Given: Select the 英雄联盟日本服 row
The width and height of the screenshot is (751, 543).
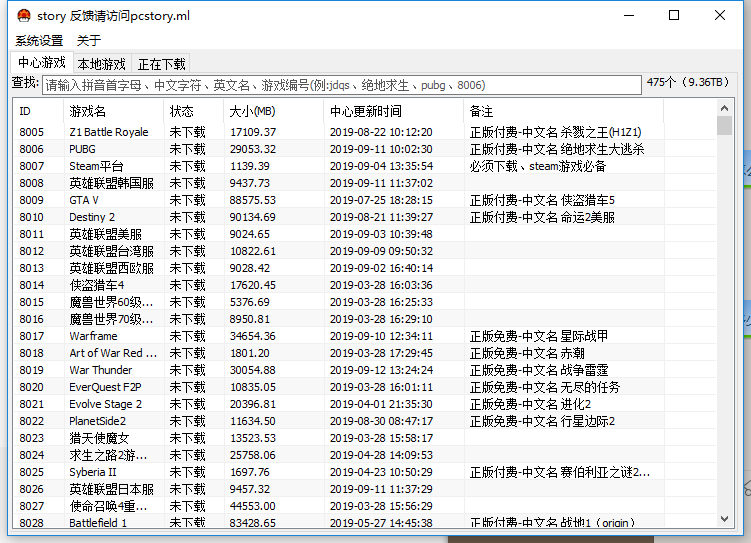Looking at the screenshot, I should click(365, 489).
